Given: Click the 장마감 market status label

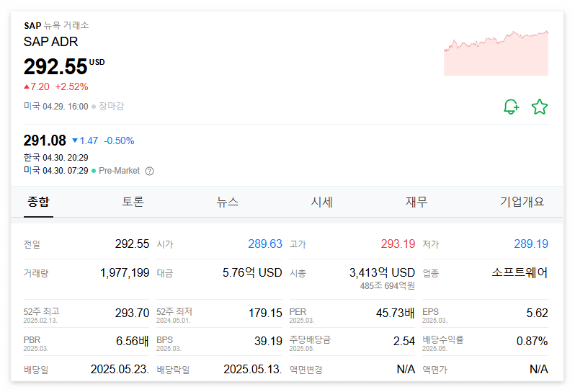Looking at the screenshot, I should (112, 107).
